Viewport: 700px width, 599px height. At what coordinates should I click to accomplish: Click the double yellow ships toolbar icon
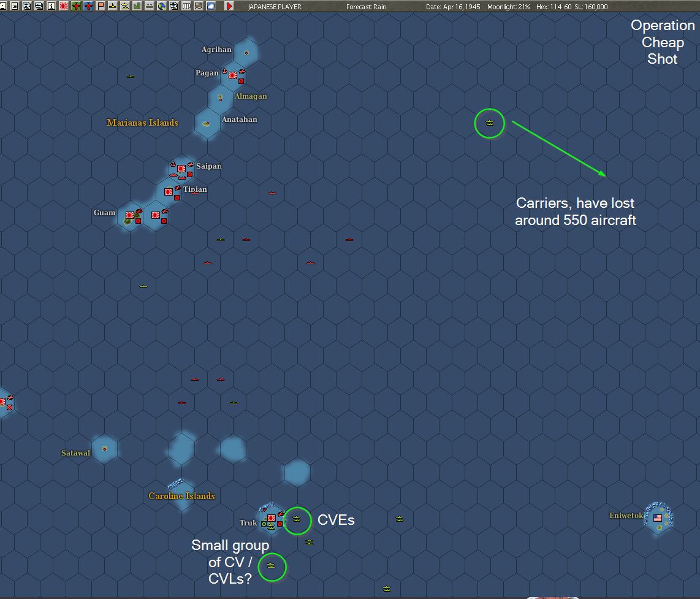click(x=125, y=6)
